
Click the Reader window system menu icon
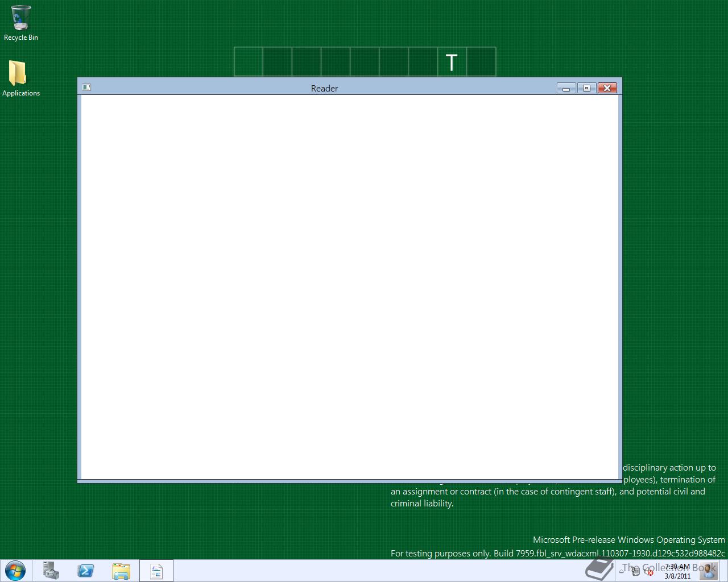point(86,88)
